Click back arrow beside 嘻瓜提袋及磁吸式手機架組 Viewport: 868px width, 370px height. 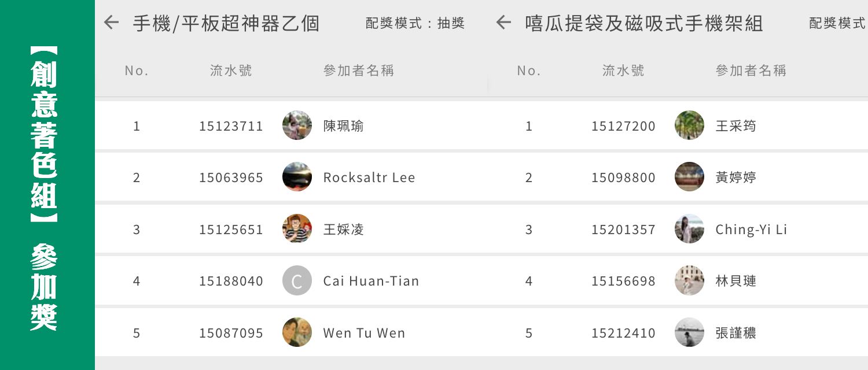pos(503,23)
